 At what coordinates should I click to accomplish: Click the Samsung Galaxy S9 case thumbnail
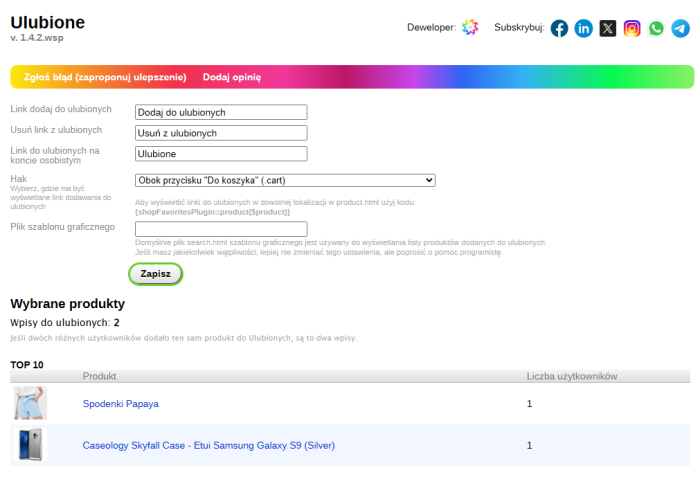coord(28,445)
